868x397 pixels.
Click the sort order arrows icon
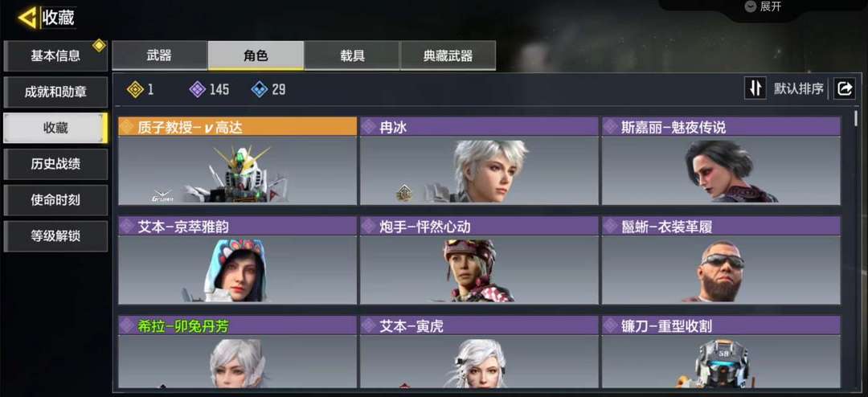pyautogui.click(x=755, y=88)
